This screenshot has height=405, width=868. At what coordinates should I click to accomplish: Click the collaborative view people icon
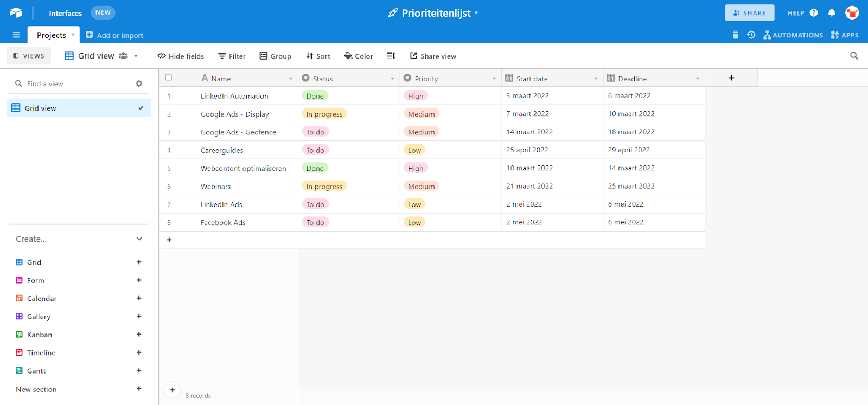[124, 56]
